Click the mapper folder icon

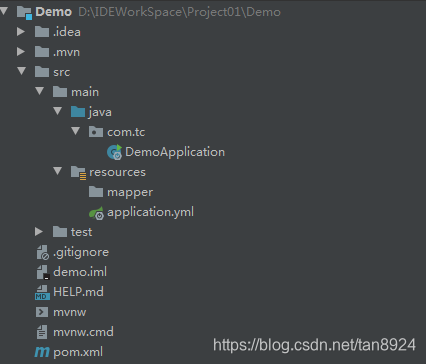point(96,192)
